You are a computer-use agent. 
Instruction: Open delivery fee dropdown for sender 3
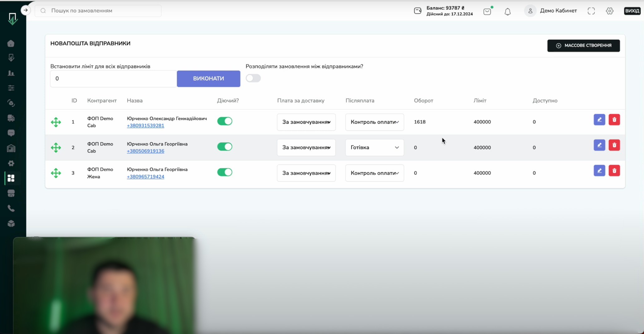(x=306, y=173)
